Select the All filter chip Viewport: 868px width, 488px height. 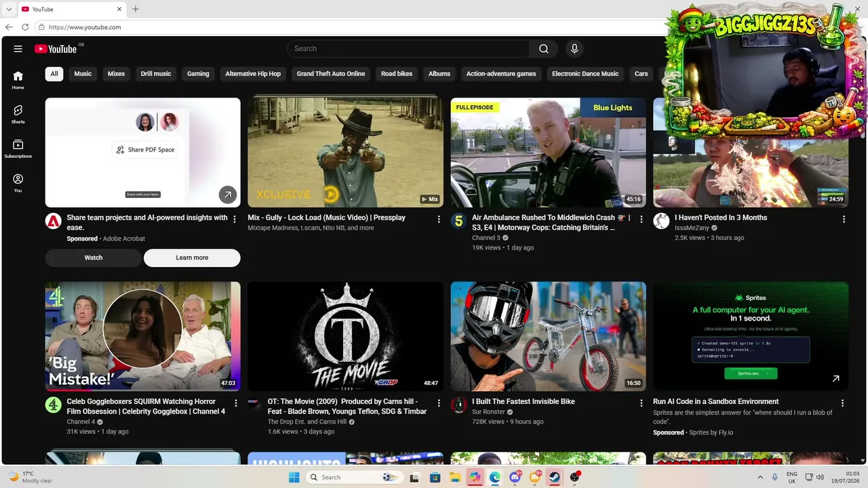click(x=54, y=74)
